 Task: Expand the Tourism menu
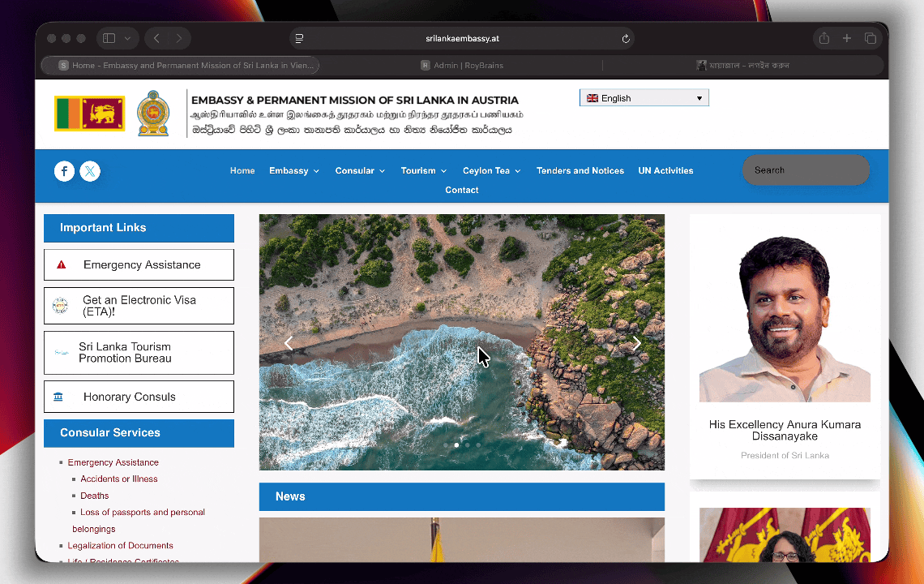[424, 170]
